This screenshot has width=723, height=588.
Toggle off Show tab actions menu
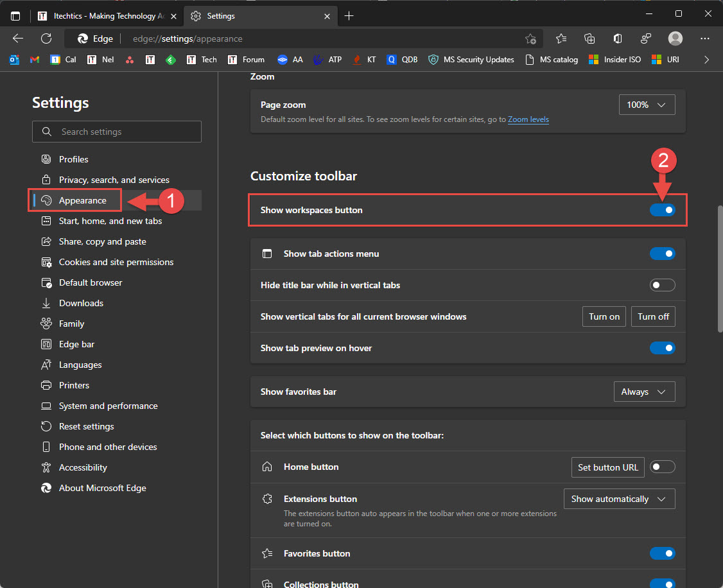tap(662, 254)
